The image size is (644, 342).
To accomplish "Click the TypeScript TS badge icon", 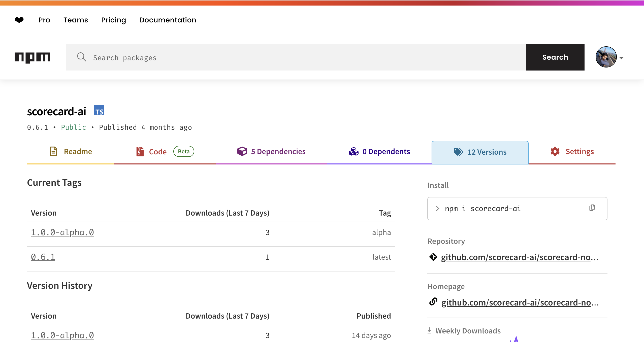I will 99,111.
